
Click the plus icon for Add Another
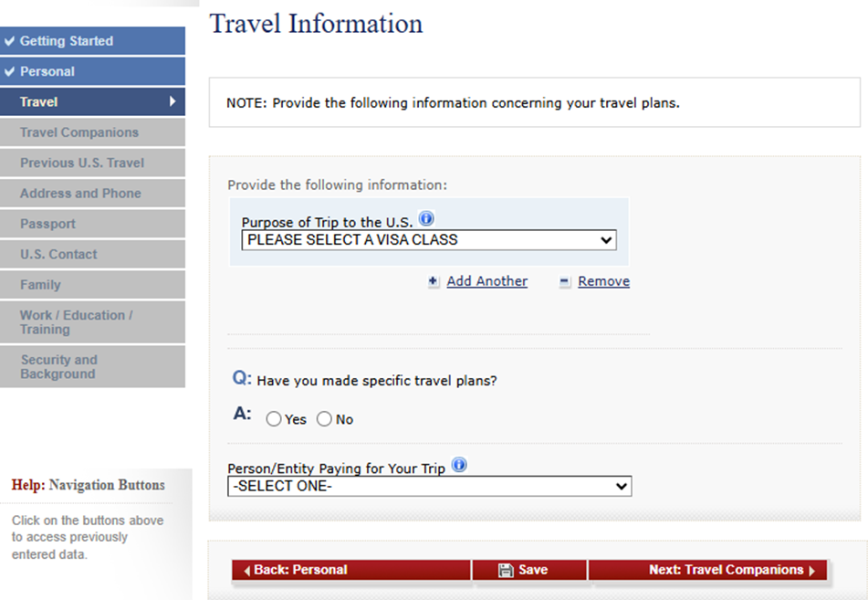(x=434, y=282)
